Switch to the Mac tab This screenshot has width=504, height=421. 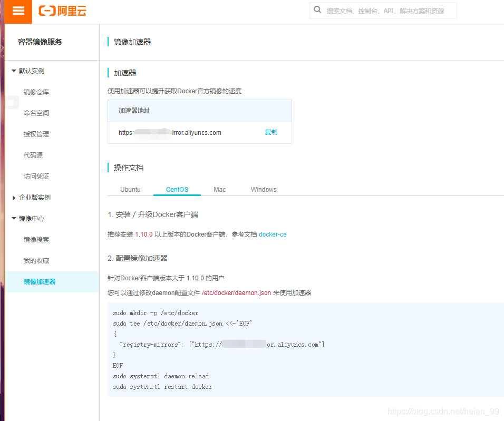pos(219,190)
